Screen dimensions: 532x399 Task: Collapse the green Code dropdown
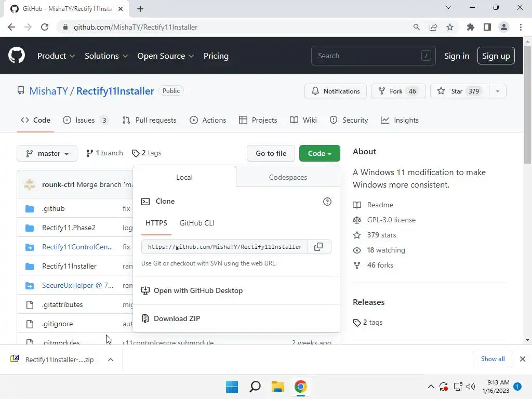coord(320,153)
